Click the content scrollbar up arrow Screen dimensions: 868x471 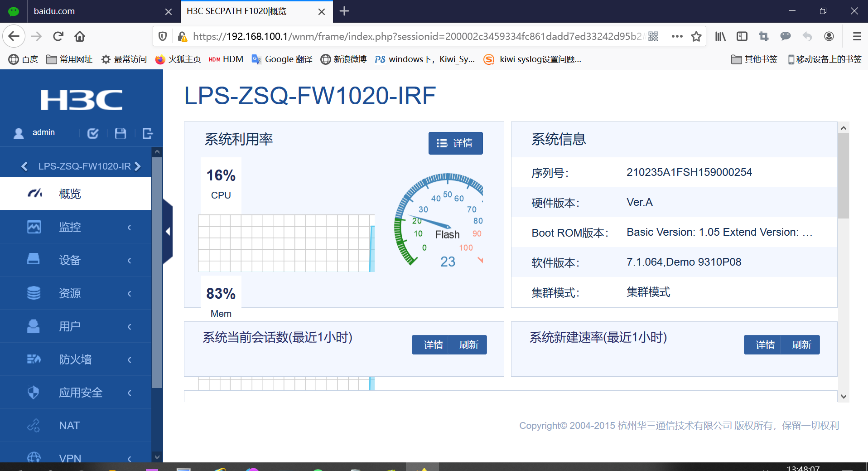844,128
